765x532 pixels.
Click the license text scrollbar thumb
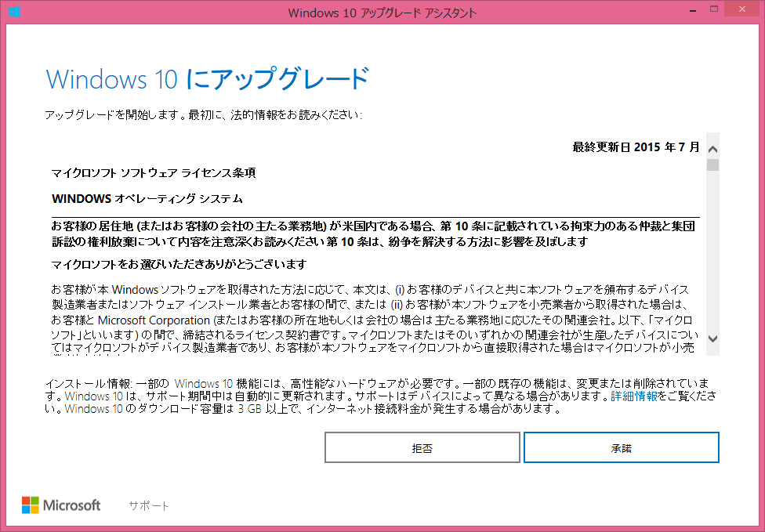tap(712, 165)
